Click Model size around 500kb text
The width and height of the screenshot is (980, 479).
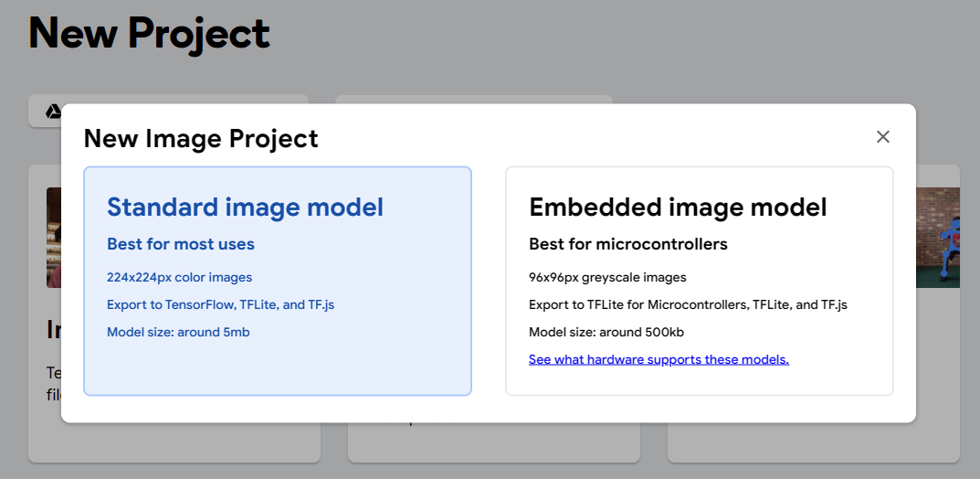607,332
